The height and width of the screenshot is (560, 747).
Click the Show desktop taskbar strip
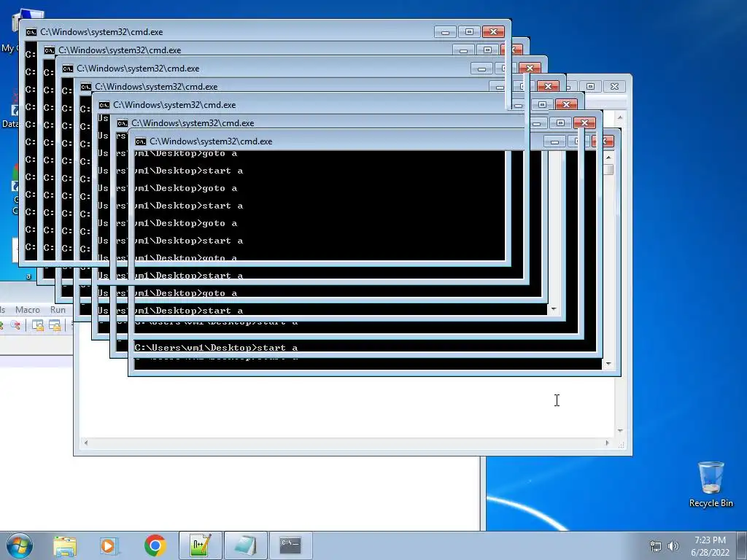[742, 545]
